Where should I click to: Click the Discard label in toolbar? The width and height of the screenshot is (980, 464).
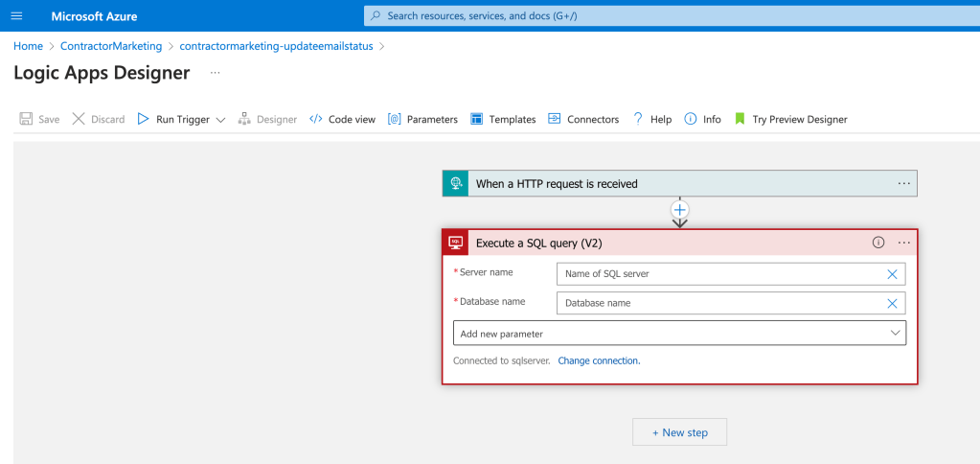click(108, 120)
